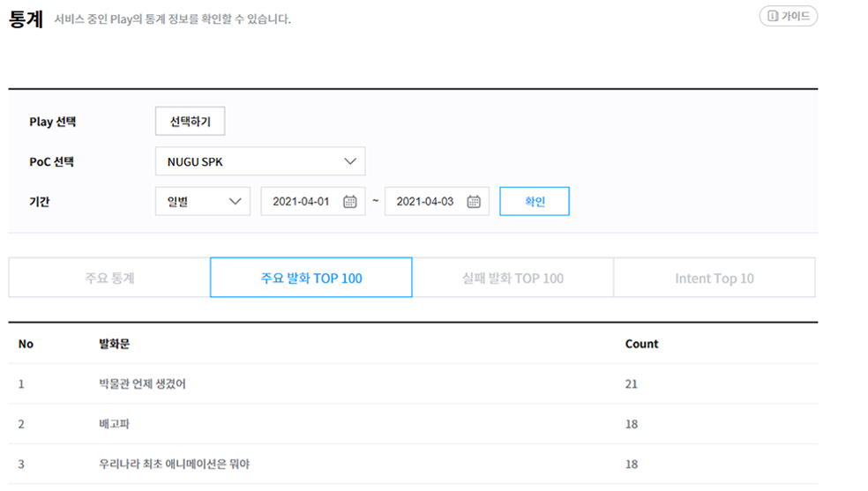Screen dimensions: 868x491
Task: Click the end date field 2021-04-03
Action: [x=424, y=202]
